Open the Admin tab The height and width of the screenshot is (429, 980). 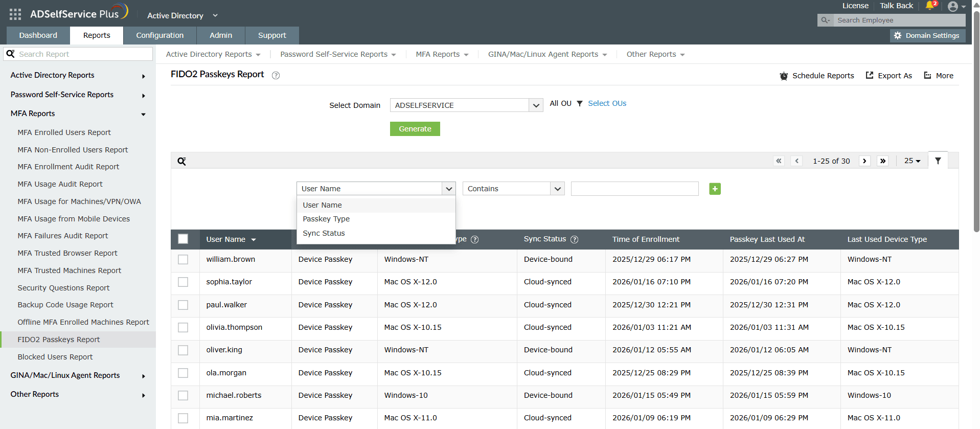click(221, 35)
